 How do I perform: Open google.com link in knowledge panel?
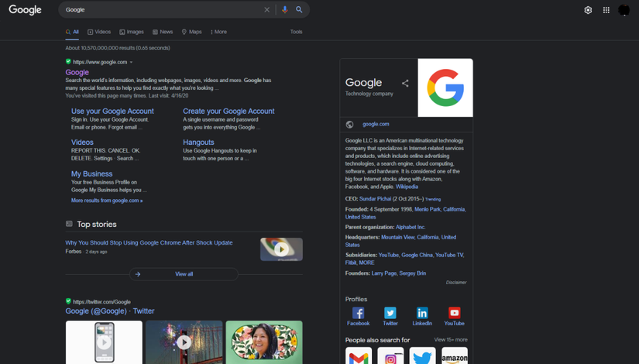[x=376, y=124]
